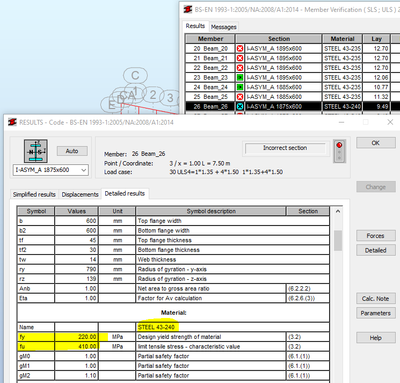
Task: Click the 12.06 Lay value for Beam_23
Action: pos(376,78)
